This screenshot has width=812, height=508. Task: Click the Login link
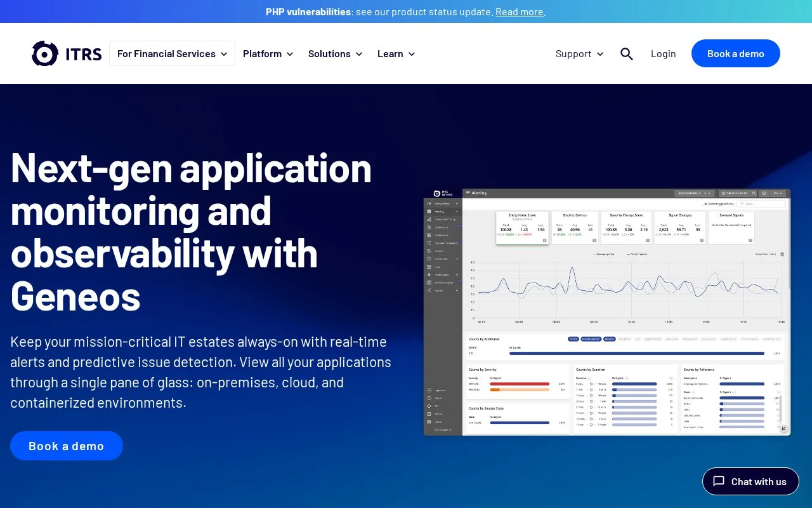(x=664, y=54)
